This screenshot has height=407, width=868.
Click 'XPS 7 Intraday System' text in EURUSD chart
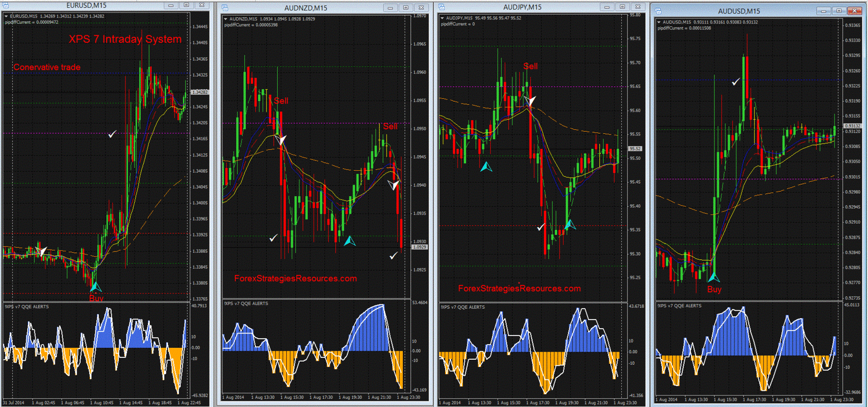[125, 39]
